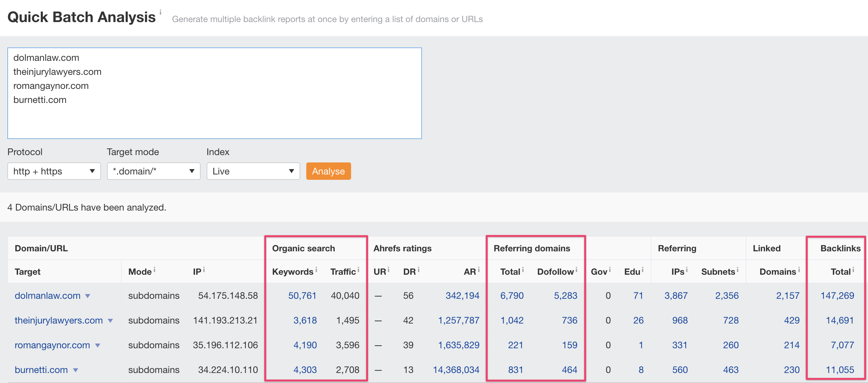Expand the dropdown arrow next to dolmanlaw.com
Image resolution: width=868 pixels, height=383 pixels.
pyautogui.click(x=88, y=296)
